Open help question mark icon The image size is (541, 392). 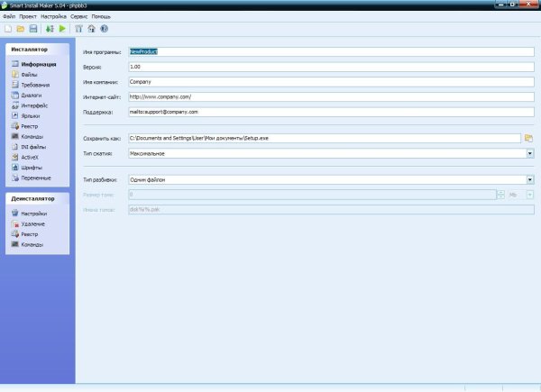pos(105,29)
